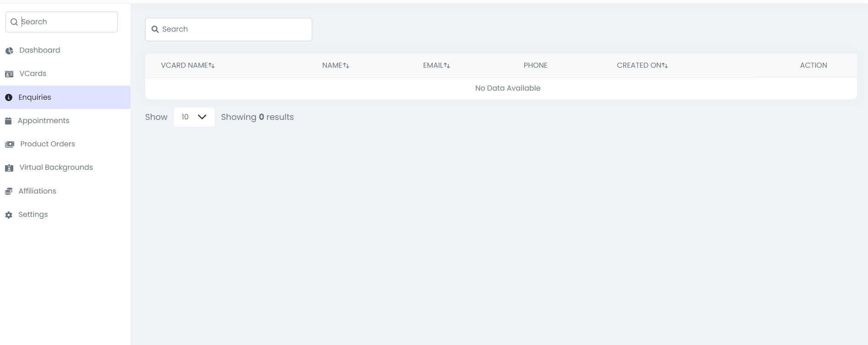Navigate to Virtual Backgrounds
Image resolution: width=868 pixels, height=345 pixels.
[56, 167]
